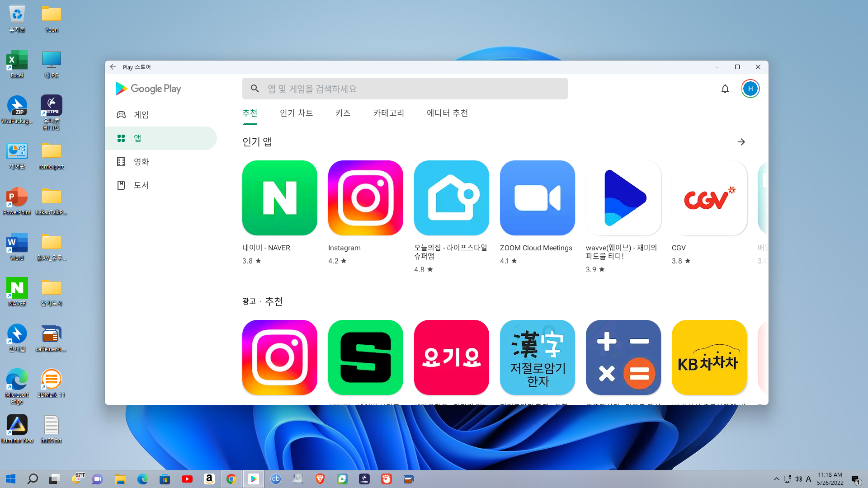Open the CGV app icon
The image size is (868, 488).
(709, 198)
